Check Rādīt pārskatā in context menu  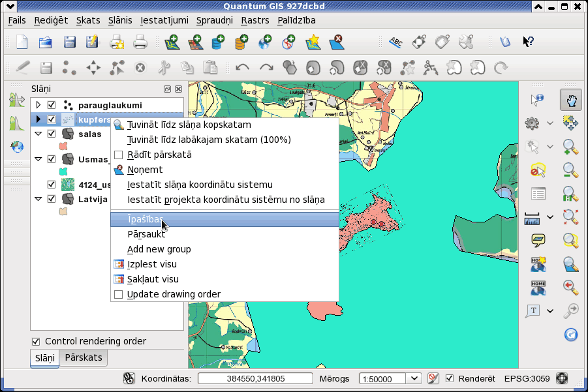coord(119,155)
